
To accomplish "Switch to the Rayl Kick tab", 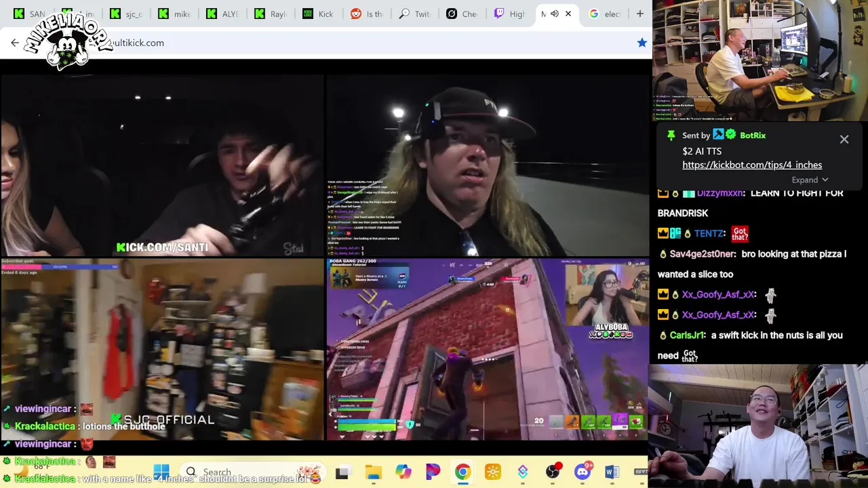I will [x=270, y=14].
